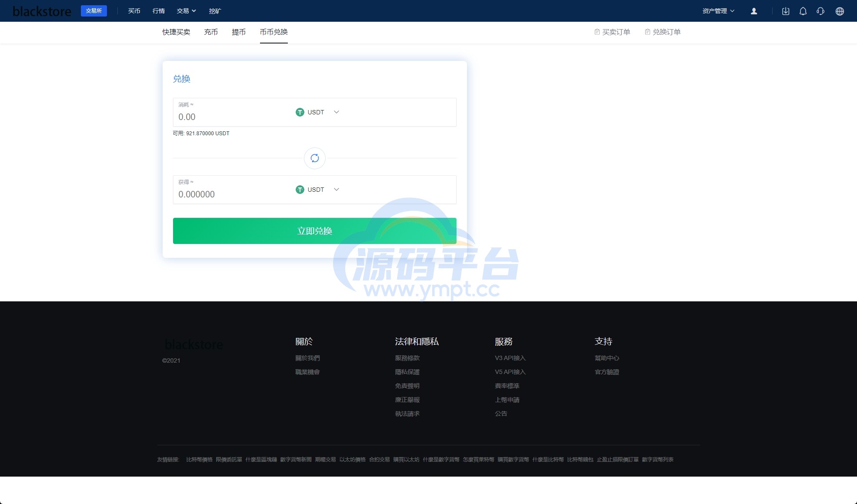Click friendly link 什麼是區塊鏈

pos(261,460)
